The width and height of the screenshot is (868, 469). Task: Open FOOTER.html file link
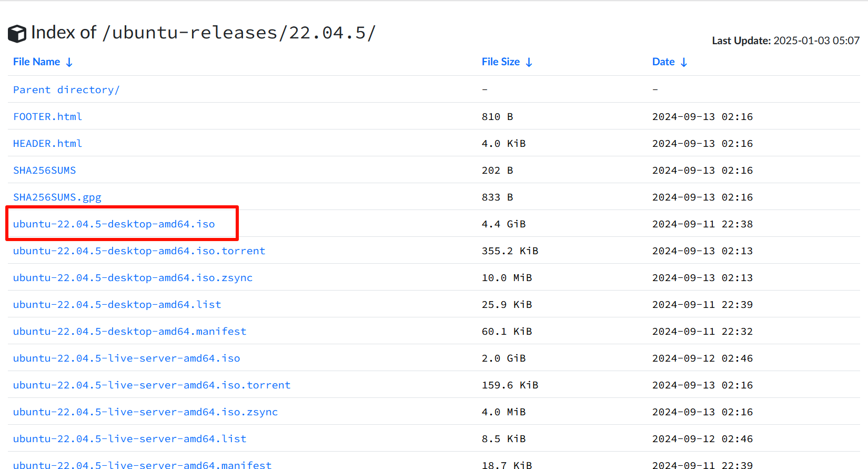point(47,116)
